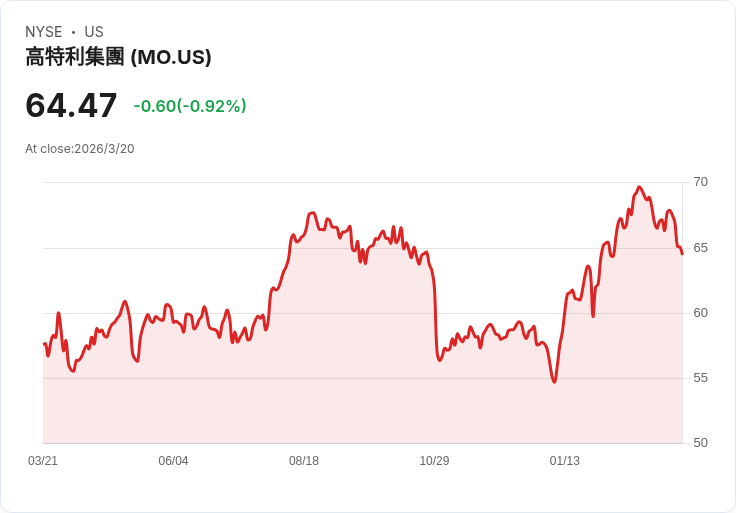Click the 08/18 x-axis date label
The image size is (736, 513).
point(304,461)
